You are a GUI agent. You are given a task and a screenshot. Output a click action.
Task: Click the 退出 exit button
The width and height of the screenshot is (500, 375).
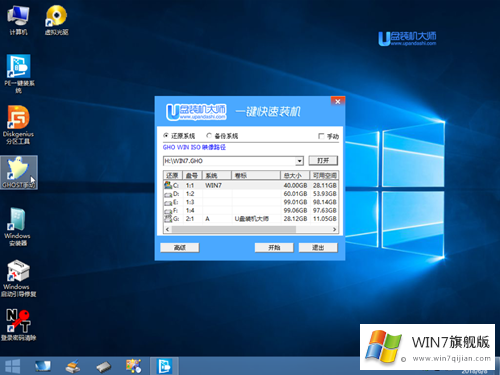click(318, 247)
